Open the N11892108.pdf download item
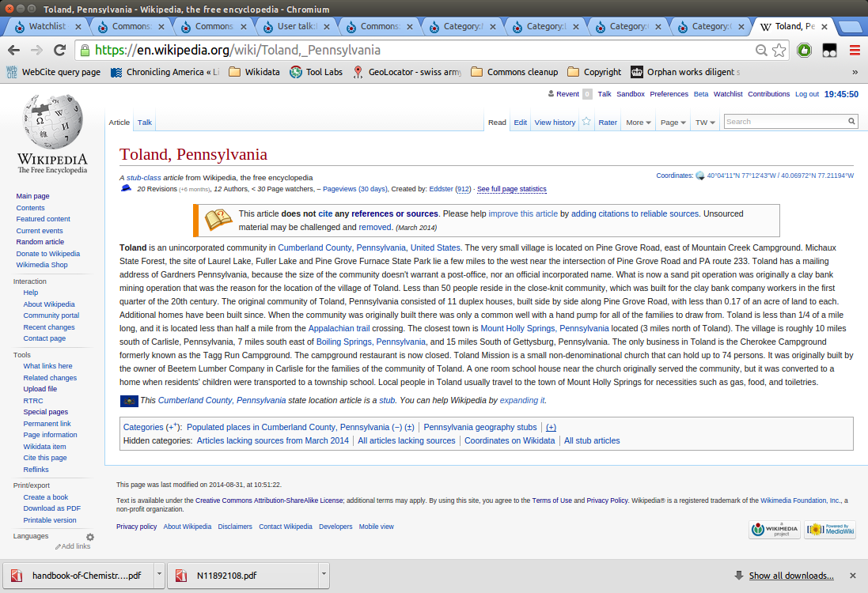Screen dimensions: 868x593 242,576
